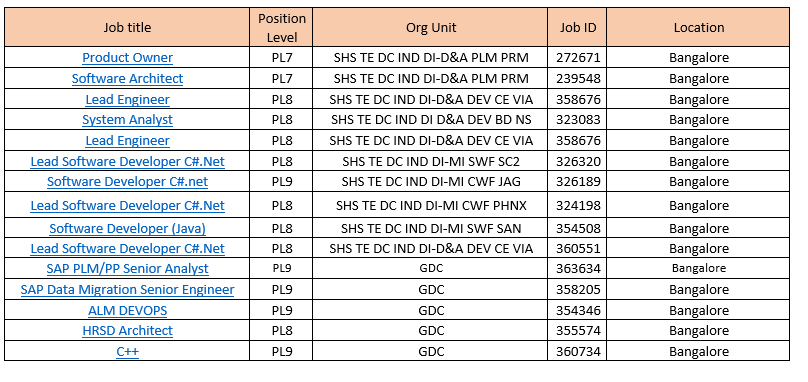Open the HRSD Architect job link
This screenshot has height=382, width=808.
[127, 330]
